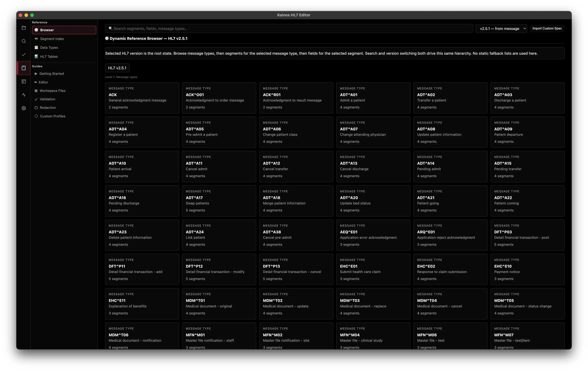Open the validation checkmark icon in activity bar
Image resolution: width=588 pixels, height=371 pixels.
[x=24, y=54]
